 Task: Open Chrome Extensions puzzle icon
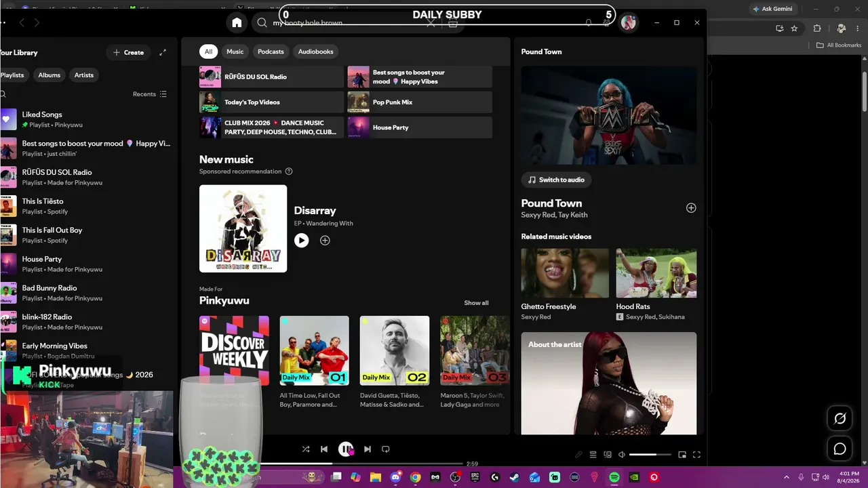(x=817, y=28)
